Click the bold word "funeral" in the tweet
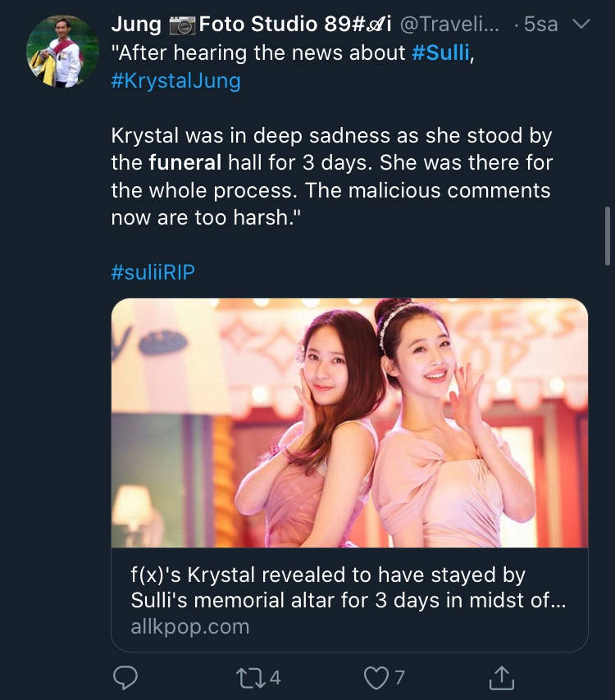 coord(185,162)
